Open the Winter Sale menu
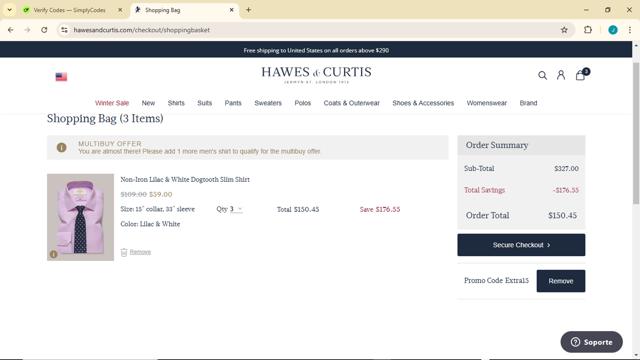This screenshot has height=360, width=640. tap(112, 103)
